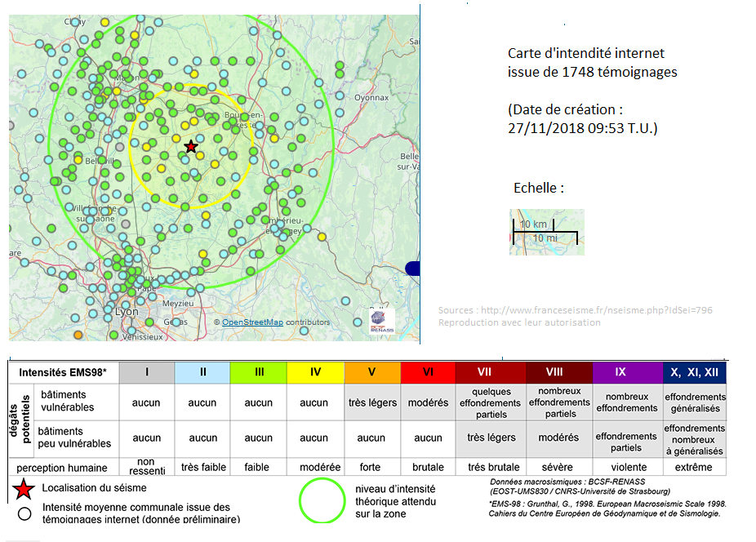Click the red star epicenter on the map
This screenshot has height=542, width=756.
click(191, 146)
